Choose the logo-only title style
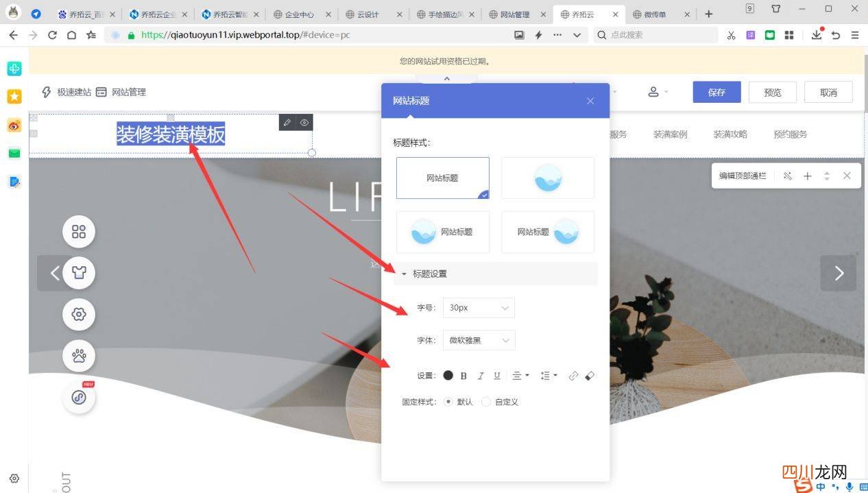Image resolution: width=868 pixels, height=493 pixels. pyautogui.click(x=548, y=178)
